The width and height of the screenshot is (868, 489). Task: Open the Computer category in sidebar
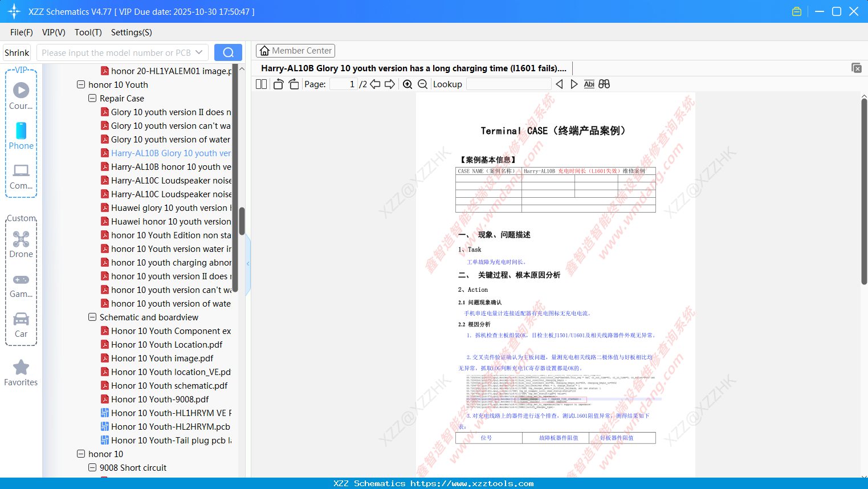(x=21, y=176)
